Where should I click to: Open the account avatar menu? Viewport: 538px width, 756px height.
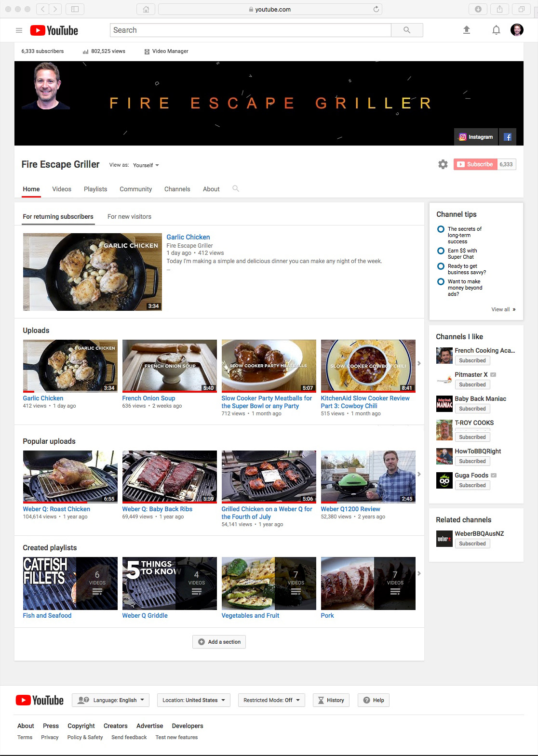(517, 30)
